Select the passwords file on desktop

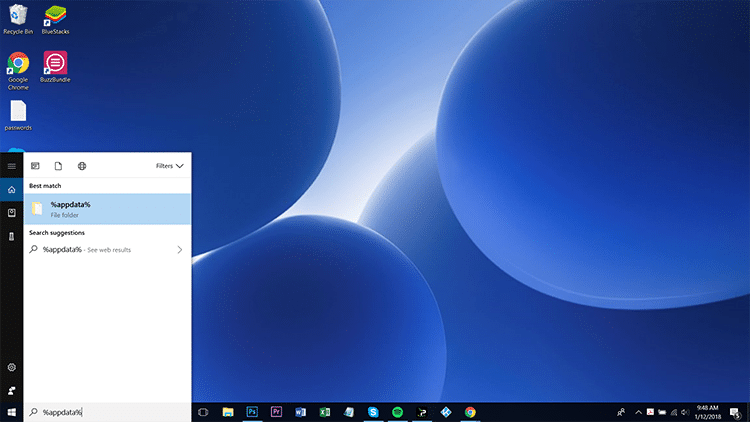[18, 115]
